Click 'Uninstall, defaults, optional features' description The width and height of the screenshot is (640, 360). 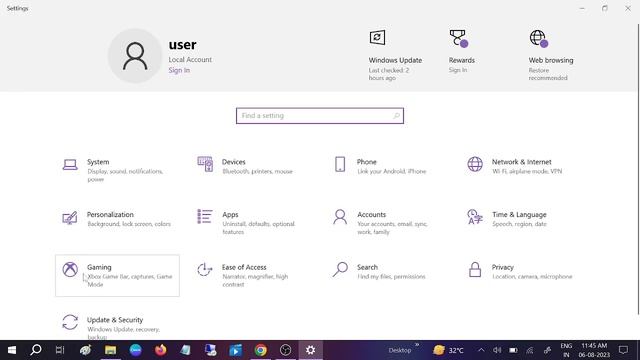pyautogui.click(x=258, y=228)
